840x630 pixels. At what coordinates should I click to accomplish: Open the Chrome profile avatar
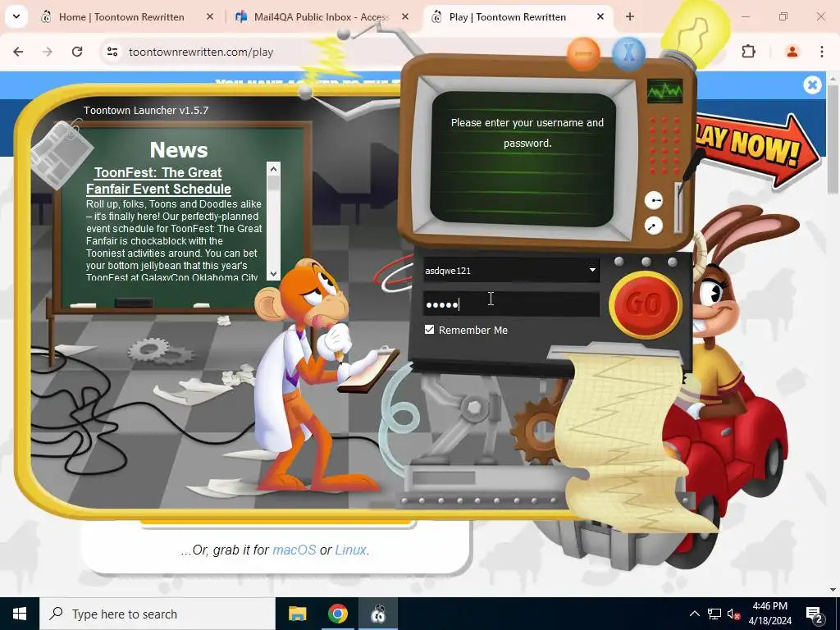[x=792, y=52]
